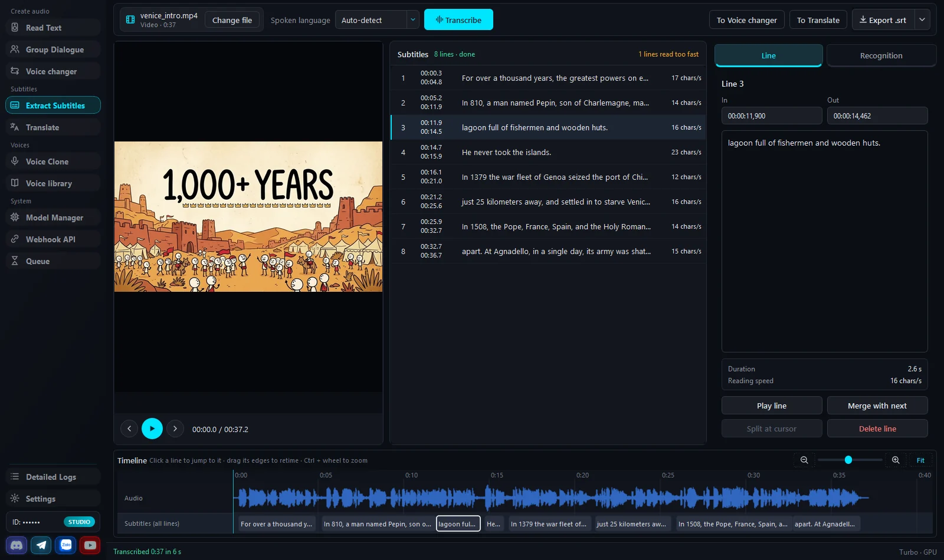The height and width of the screenshot is (560, 944).
Task: Send subtitles To Translate
Action: [x=818, y=20]
